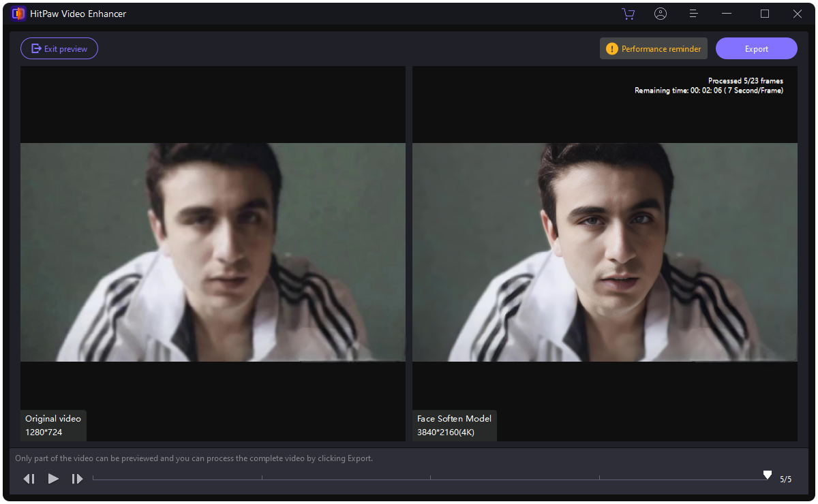The height and width of the screenshot is (504, 818).
Task: Click the 'Processed 5/23 frames' status text
Action: pos(746,81)
